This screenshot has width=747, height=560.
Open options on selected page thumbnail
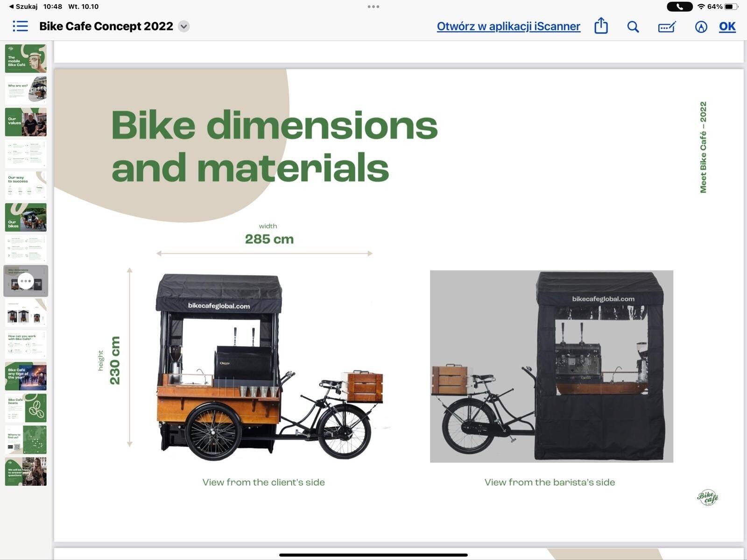(26, 281)
